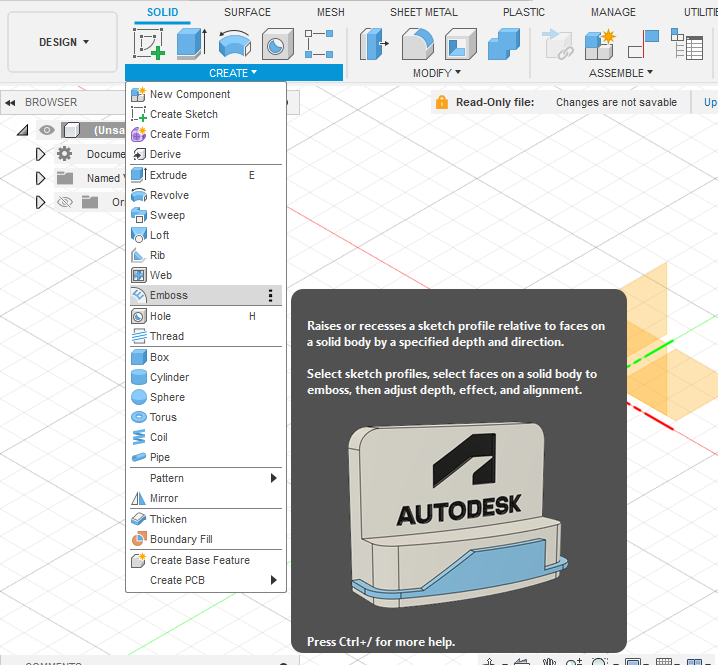This screenshot has height=665, width=718.
Task: Select Rib menu entry
Action: [206, 255]
